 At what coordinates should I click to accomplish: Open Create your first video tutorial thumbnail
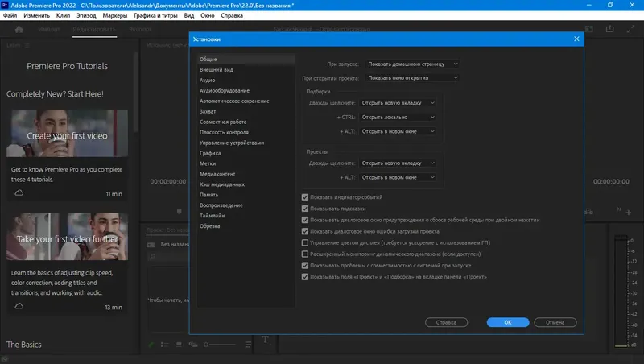coord(67,133)
